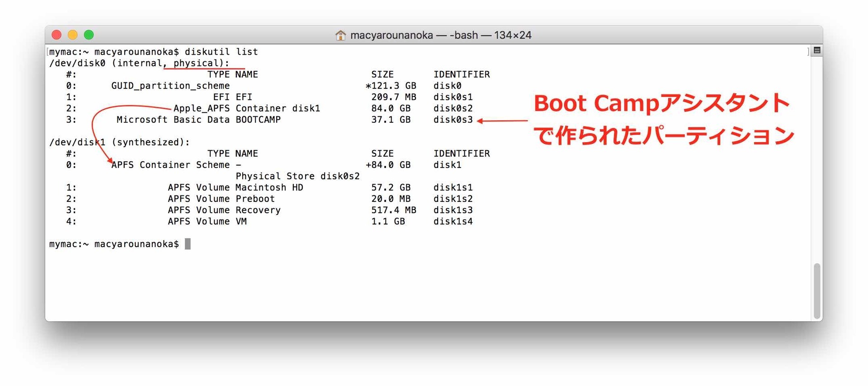Click the '20.0 MB' size value

tap(391, 199)
